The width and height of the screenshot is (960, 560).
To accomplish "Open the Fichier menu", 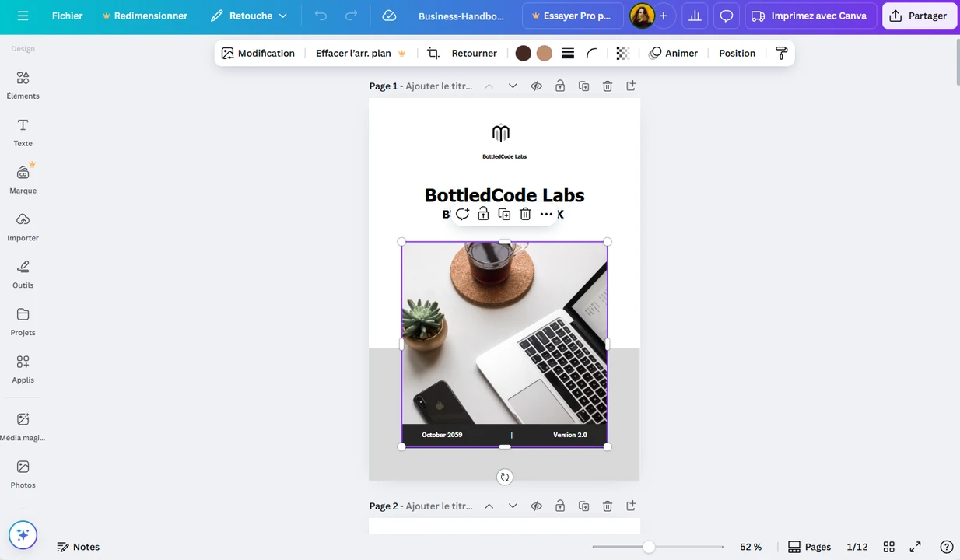I will point(67,16).
